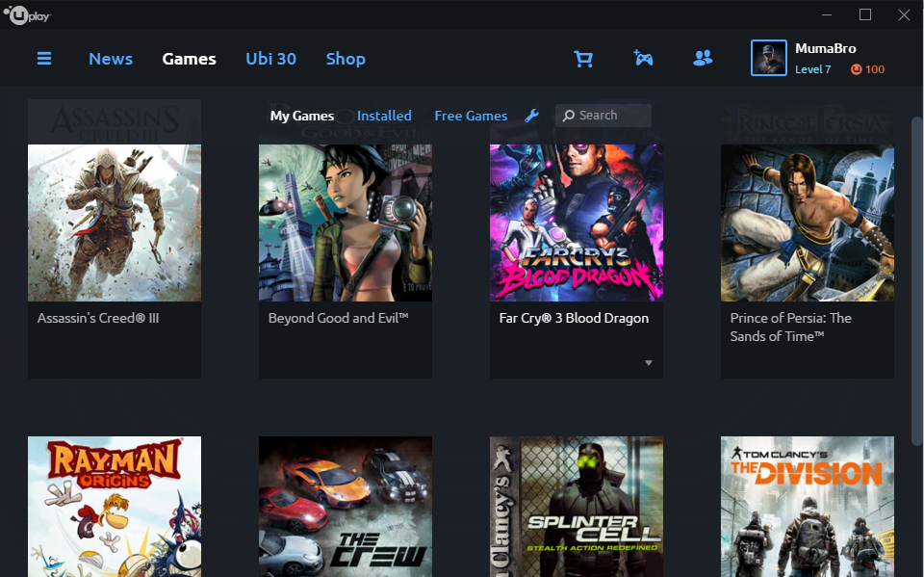The width and height of the screenshot is (924, 577).
Task: Click the 100 units balance
Action: click(x=875, y=69)
